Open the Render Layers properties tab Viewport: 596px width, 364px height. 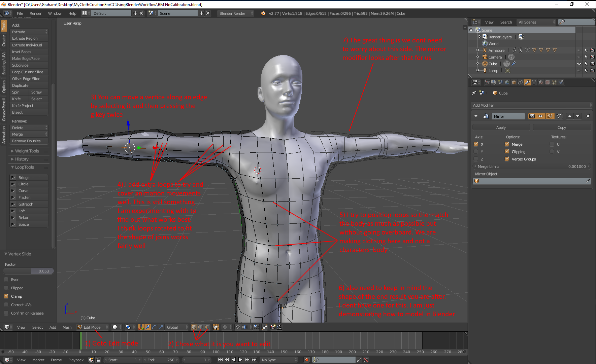pyautogui.click(x=494, y=82)
